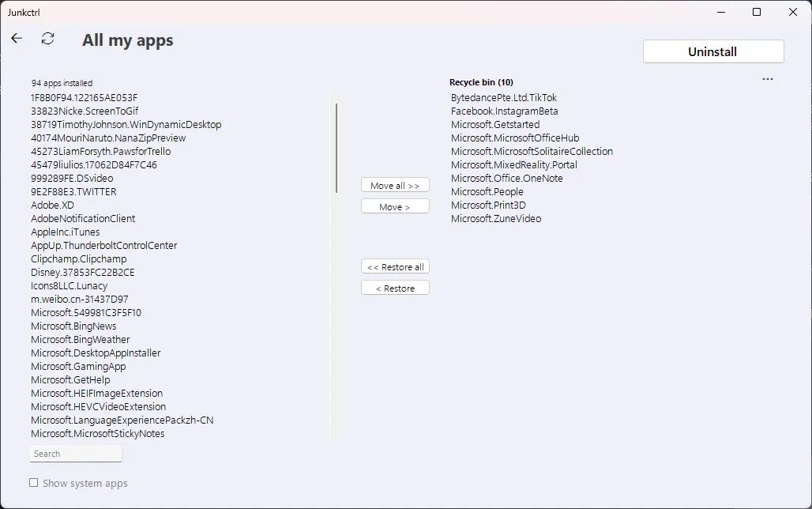Select Microsoft.BingWeather in the apps list
Viewport: 812px width, 509px height.
[81, 340]
